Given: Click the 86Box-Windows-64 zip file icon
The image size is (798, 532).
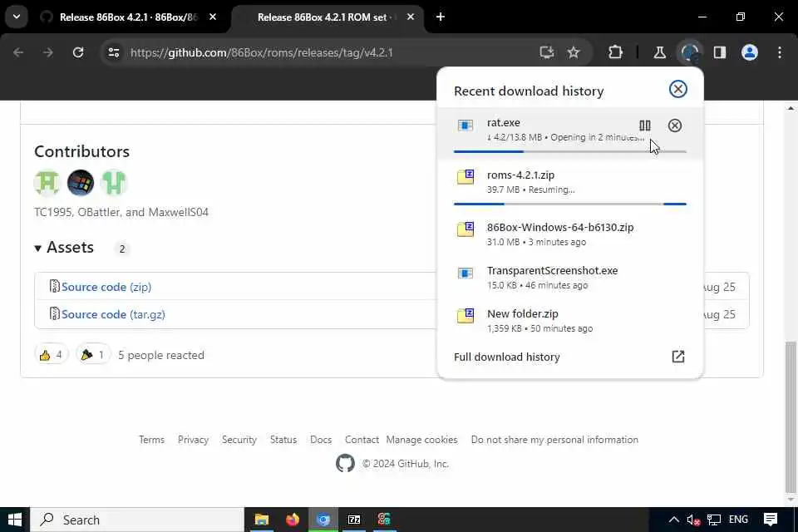Looking at the screenshot, I should 465,229.
